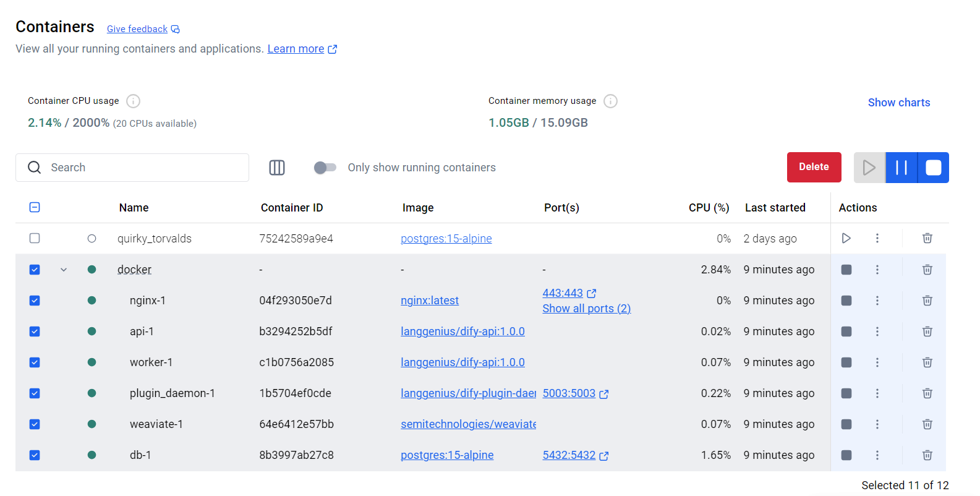Open more actions for nginx-1
The width and height of the screenshot is (980, 496).
pyautogui.click(x=877, y=301)
